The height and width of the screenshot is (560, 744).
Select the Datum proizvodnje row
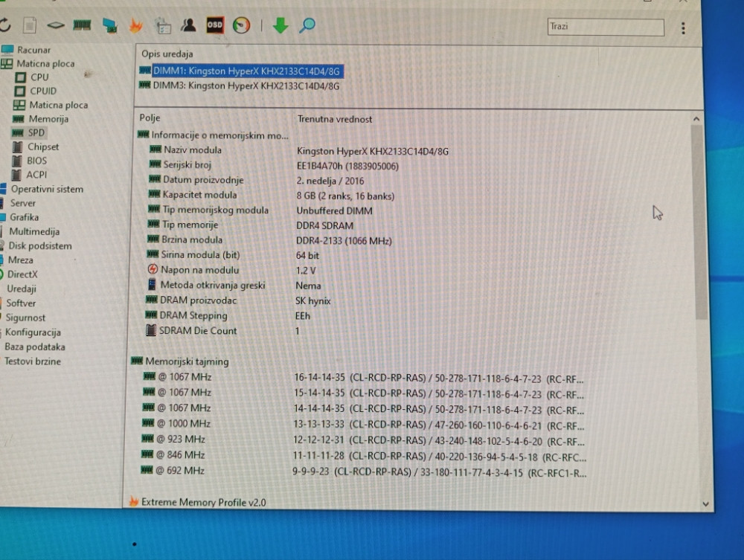click(x=257, y=180)
